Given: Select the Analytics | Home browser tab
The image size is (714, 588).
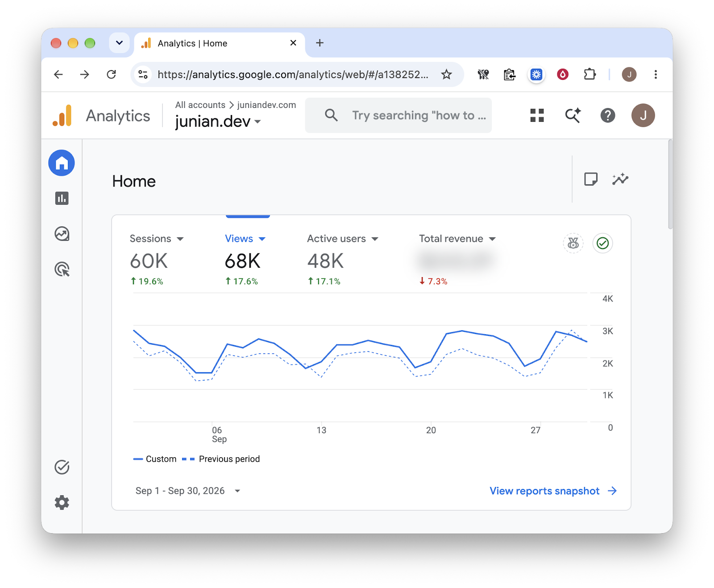Looking at the screenshot, I should click(x=219, y=43).
